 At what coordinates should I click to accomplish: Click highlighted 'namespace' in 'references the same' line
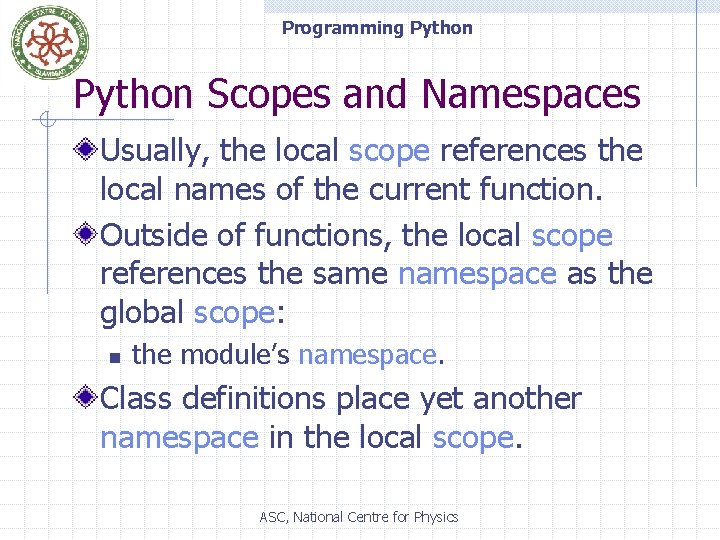[478, 275]
